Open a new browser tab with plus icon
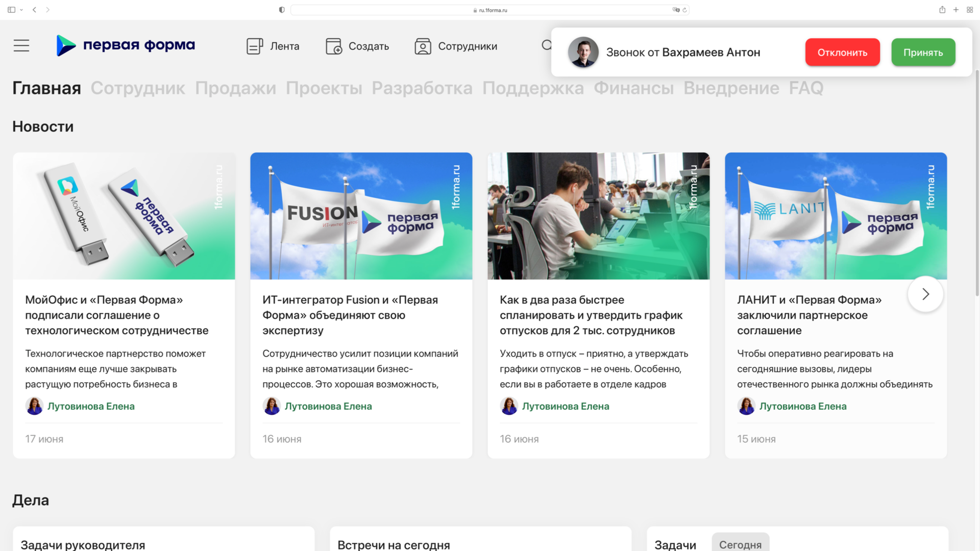The width and height of the screenshot is (980, 551). coord(956,10)
